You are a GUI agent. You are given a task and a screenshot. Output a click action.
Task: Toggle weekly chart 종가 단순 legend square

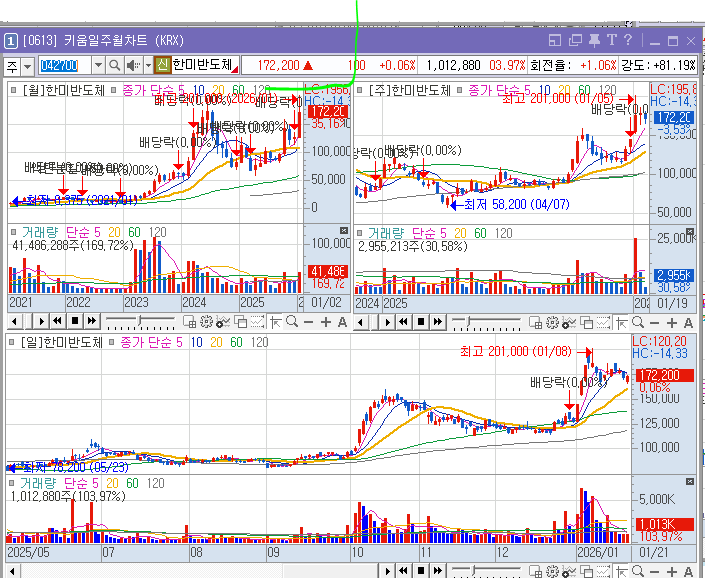pos(460,90)
